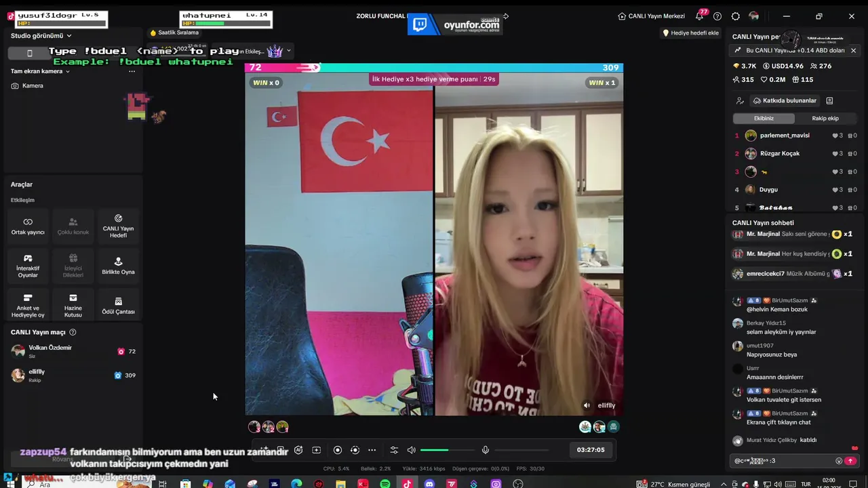Click the Saatlik Sıralama badge
The width and height of the screenshot is (868, 488).
[174, 33]
